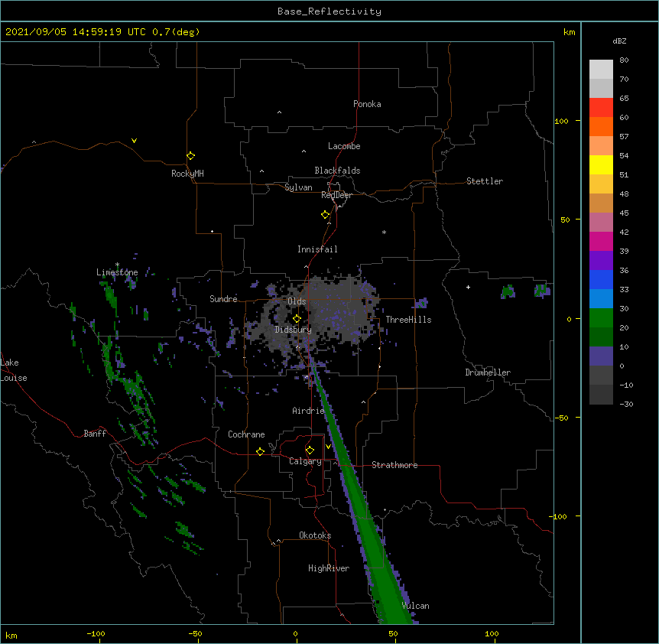Select the yellow diamond marker between Olds and Didsbury
This screenshot has width=659, height=644.
pos(297,319)
